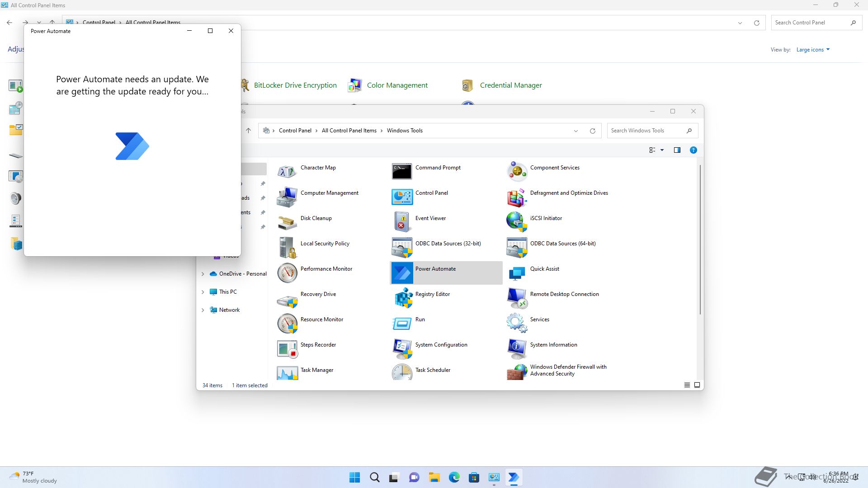The width and height of the screenshot is (868, 488).
Task: Open Credential Manager link
Action: tap(511, 85)
